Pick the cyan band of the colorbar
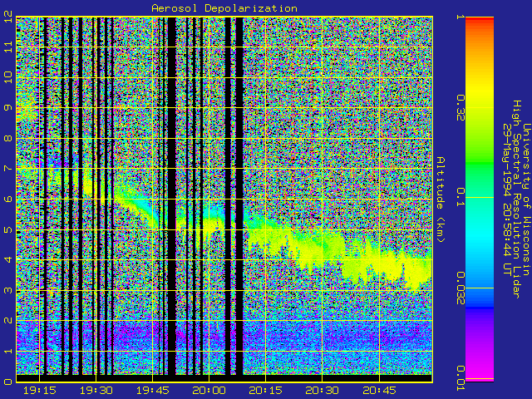Viewport: 532px width, 399px height. tap(480, 238)
